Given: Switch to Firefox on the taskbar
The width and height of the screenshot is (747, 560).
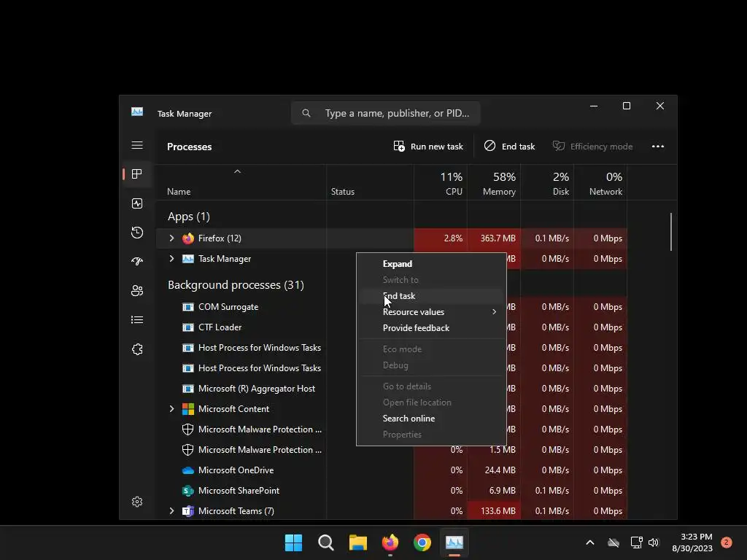Looking at the screenshot, I should point(390,542).
